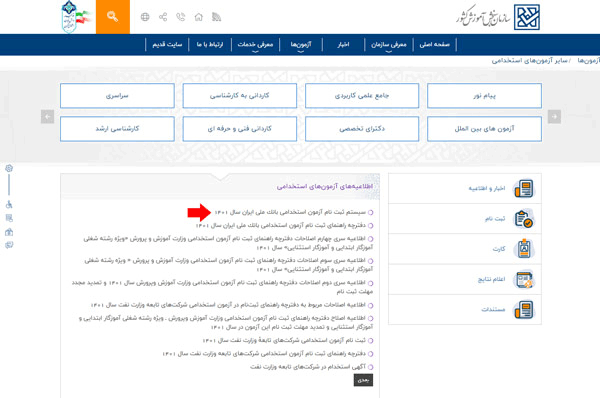
Task: Select کارشناسی ارشد exam box
Action: 117,129
